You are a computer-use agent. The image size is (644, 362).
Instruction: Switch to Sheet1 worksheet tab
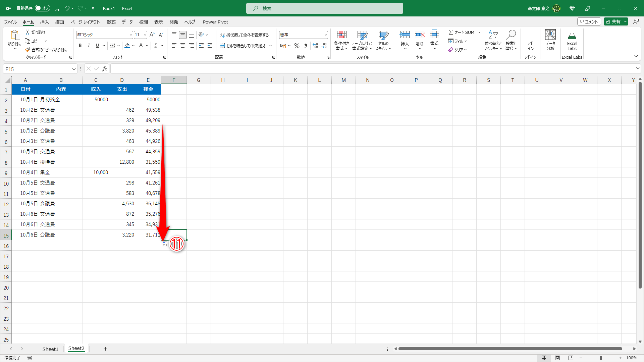(50, 349)
